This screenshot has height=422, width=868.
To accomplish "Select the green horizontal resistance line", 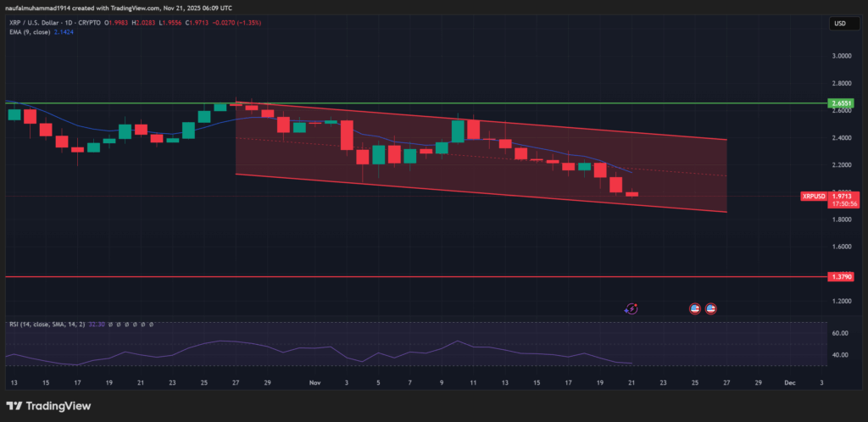I will pyautogui.click(x=127, y=103).
